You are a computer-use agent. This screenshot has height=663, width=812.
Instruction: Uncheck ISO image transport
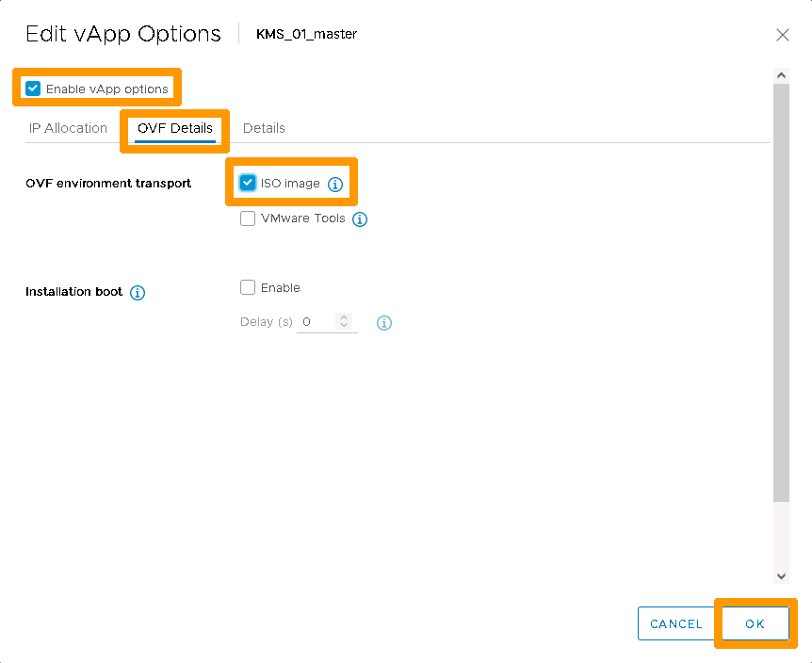click(247, 185)
